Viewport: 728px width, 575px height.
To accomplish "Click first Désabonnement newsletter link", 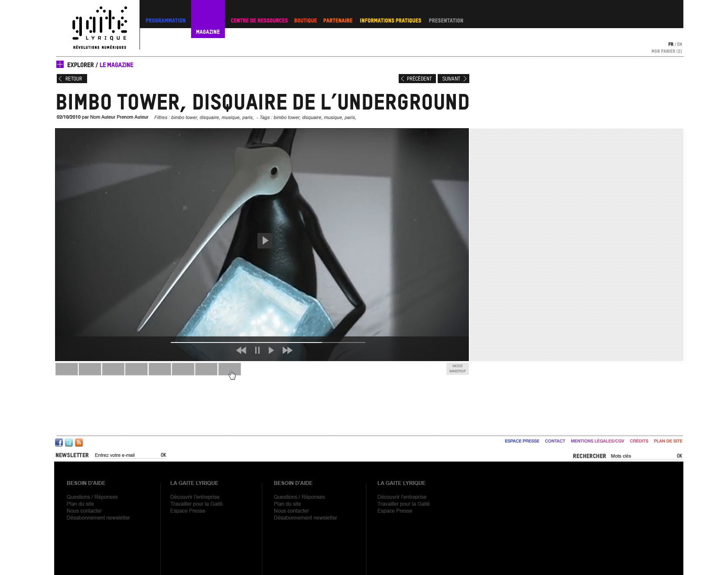I will click(x=98, y=518).
